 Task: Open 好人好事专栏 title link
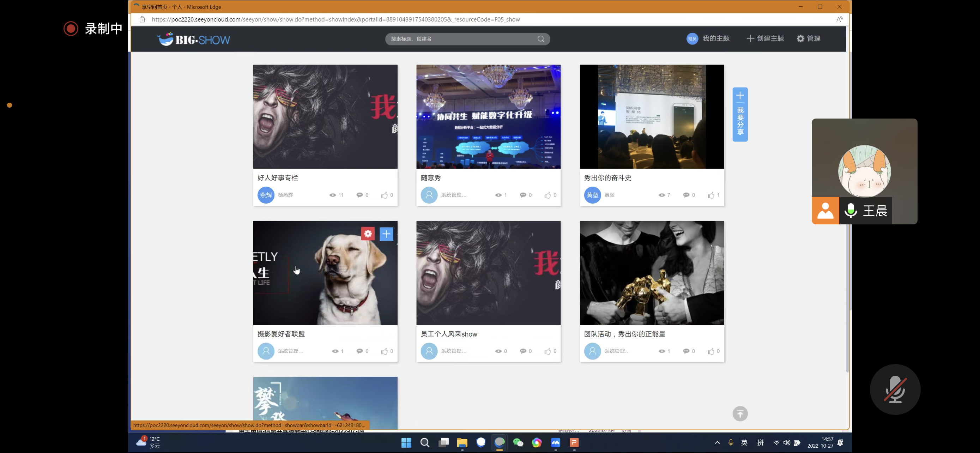(x=278, y=177)
